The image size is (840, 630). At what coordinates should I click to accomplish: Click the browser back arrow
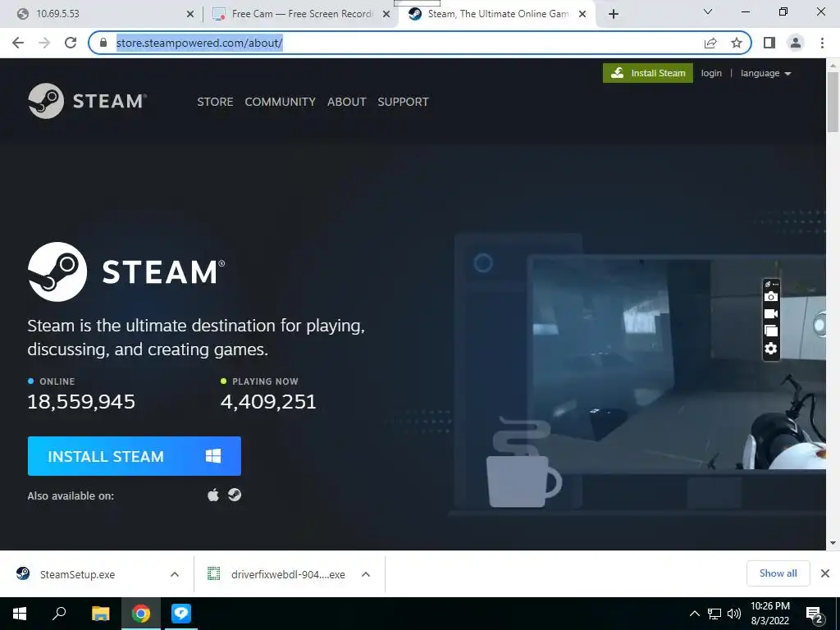click(18, 43)
